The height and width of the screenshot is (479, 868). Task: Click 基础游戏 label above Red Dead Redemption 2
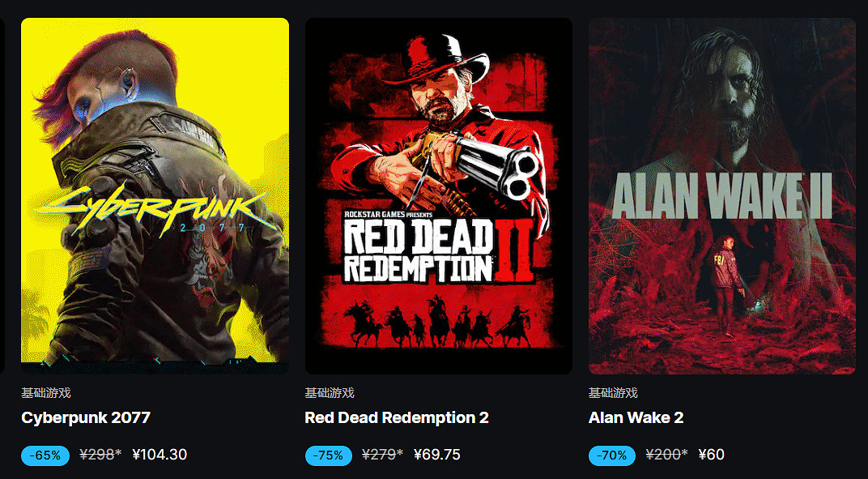pyautogui.click(x=330, y=394)
